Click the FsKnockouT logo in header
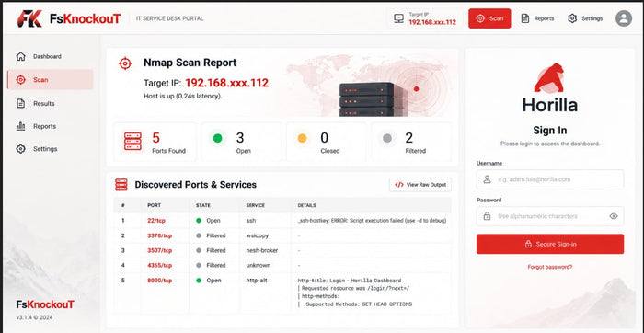The height and width of the screenshot is (333, 644). tap(69, 18)
